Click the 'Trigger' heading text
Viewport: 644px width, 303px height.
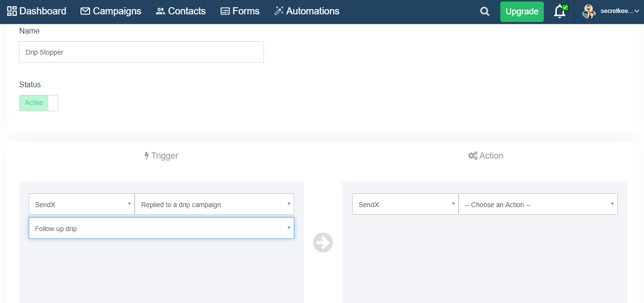pyautogui.click(x=165, y=156)
